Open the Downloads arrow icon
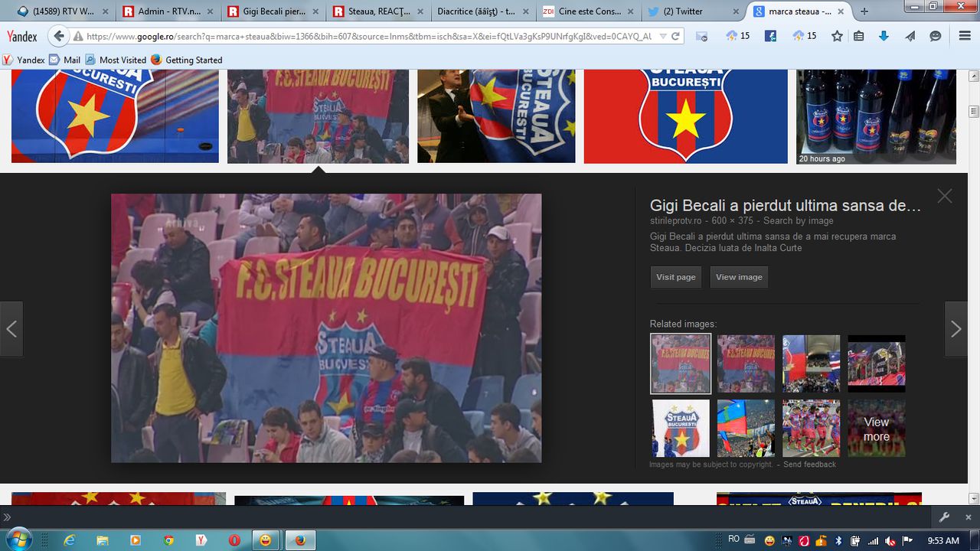The image size is (980, 551). pyautogui.click(x=884, y=36)
